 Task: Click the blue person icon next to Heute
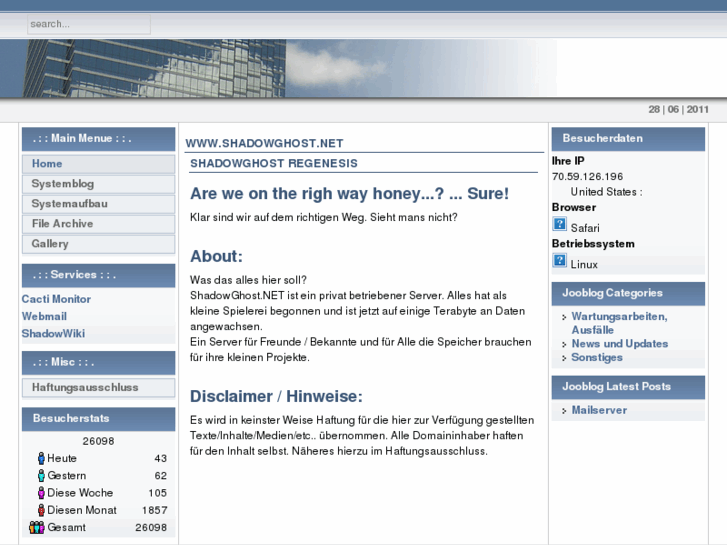click(x=41, y=458)
